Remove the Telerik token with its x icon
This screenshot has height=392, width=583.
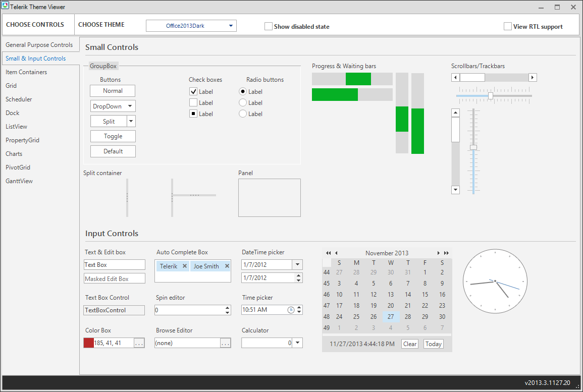coord(184,266)
